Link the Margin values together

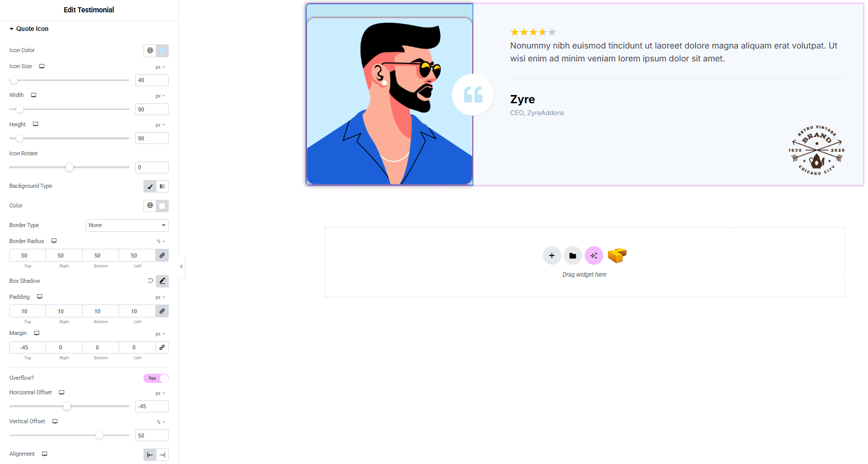tap(162, 347)
